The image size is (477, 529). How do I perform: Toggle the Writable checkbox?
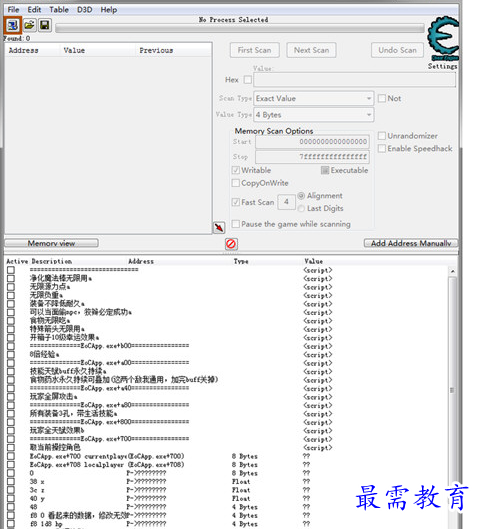[x=236, y=170]
